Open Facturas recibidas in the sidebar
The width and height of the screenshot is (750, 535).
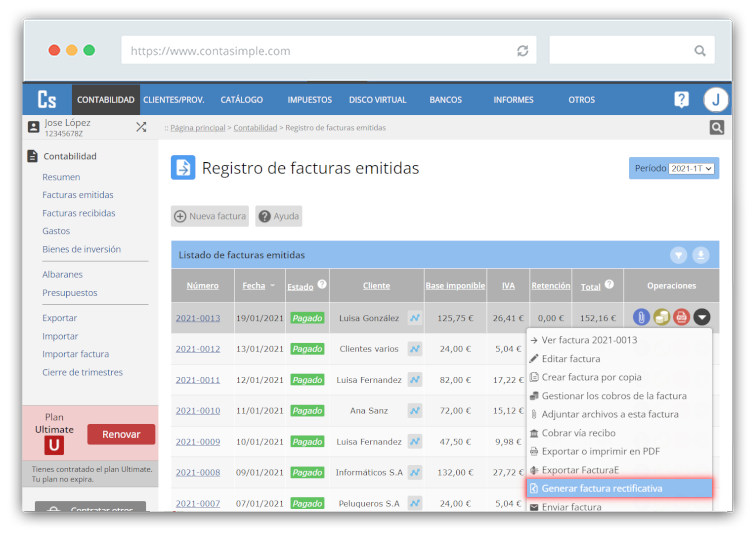(79, 213)
